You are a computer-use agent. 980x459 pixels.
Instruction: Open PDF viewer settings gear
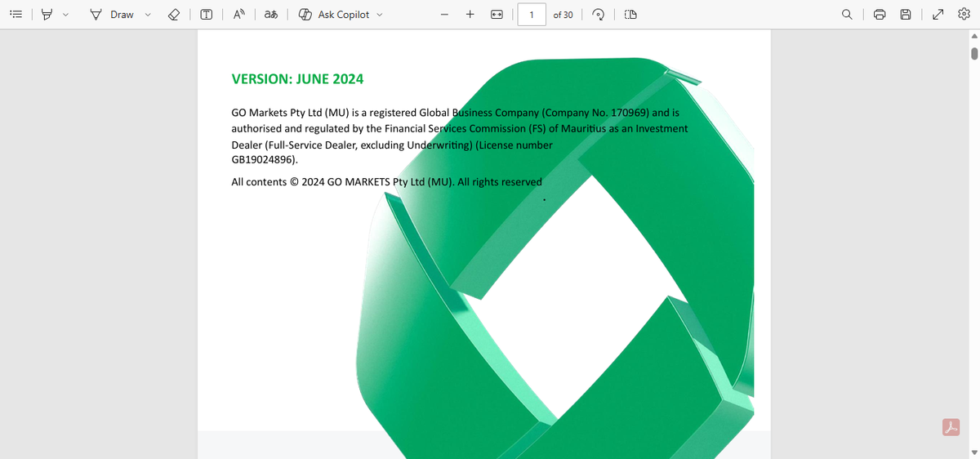(x=964, y=15)
